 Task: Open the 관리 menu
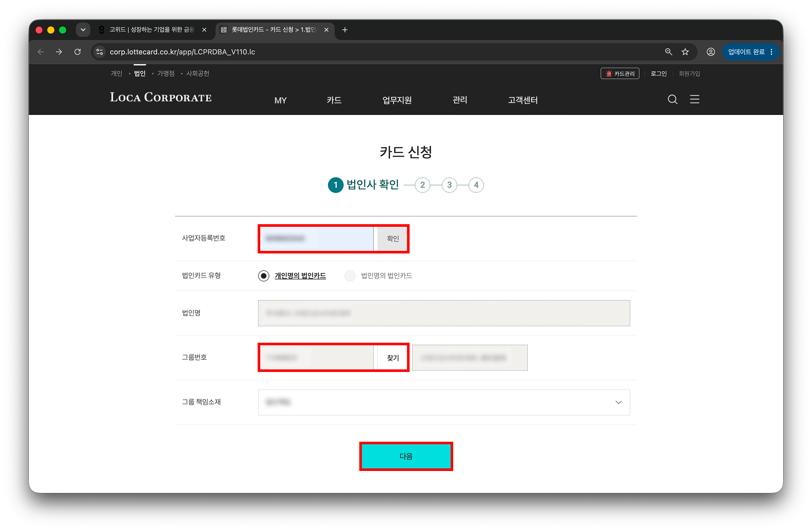(460, 100)
